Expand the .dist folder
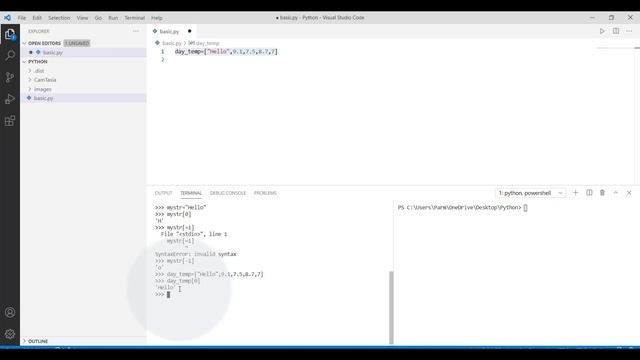Viewport: 640px width, 360px height. (39, 71)
